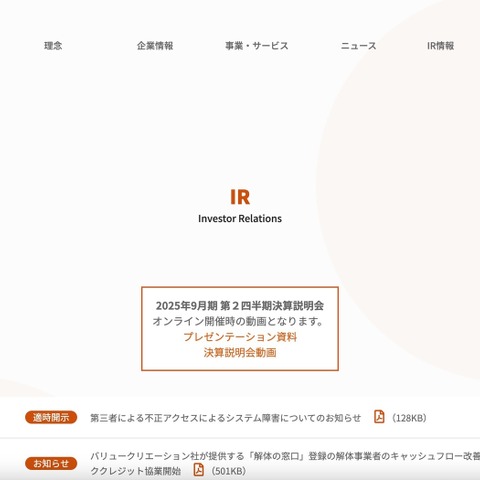The image size is (480, 480).
Task: Open the 企業情報 navigation item
Action: point(155,46)
